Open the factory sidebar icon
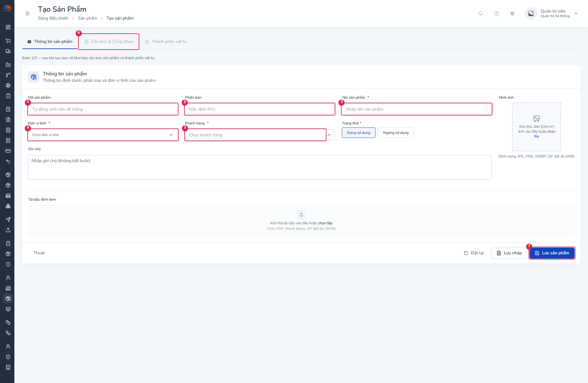This screenshot has width=588, height=383. (x=8, y=65)
